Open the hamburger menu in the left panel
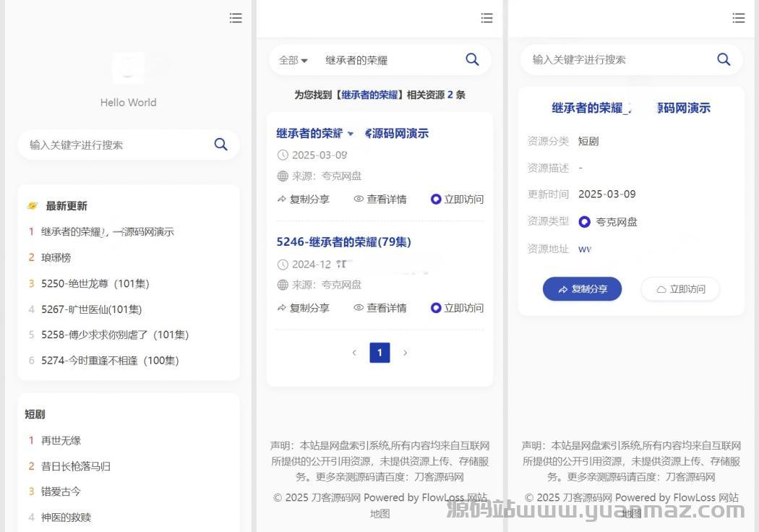 coord(236,18)
